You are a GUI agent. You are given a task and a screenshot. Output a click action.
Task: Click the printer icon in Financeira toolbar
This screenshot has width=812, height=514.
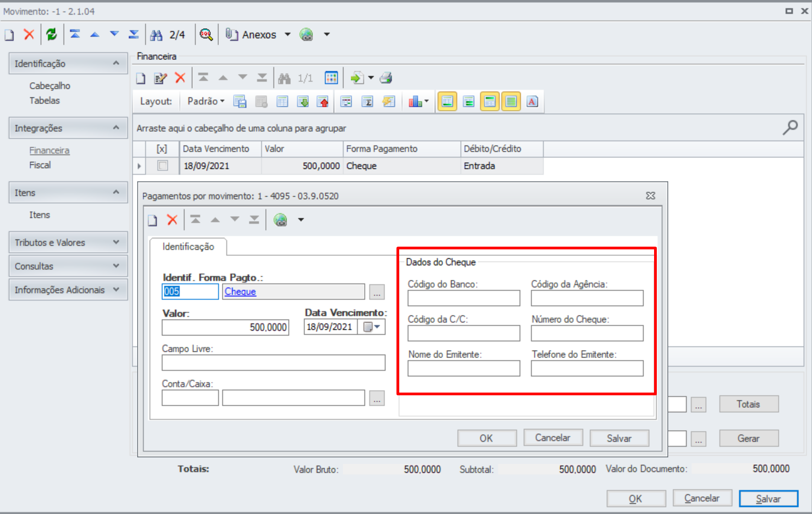[x=386, y=78]
